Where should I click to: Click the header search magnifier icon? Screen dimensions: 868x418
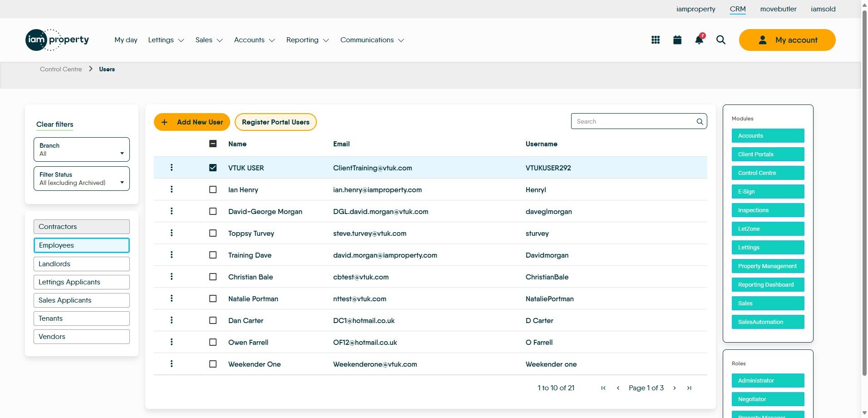pos(720,40)
